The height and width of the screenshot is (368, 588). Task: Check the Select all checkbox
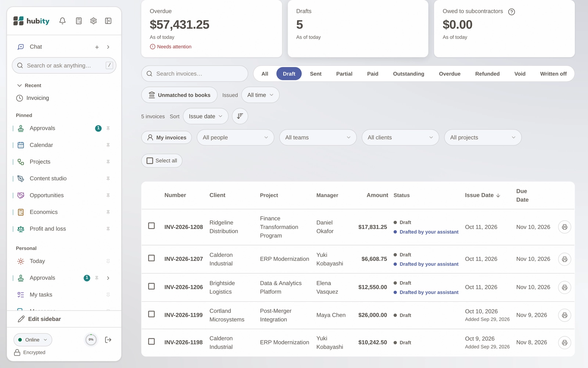tap(150, 161)
